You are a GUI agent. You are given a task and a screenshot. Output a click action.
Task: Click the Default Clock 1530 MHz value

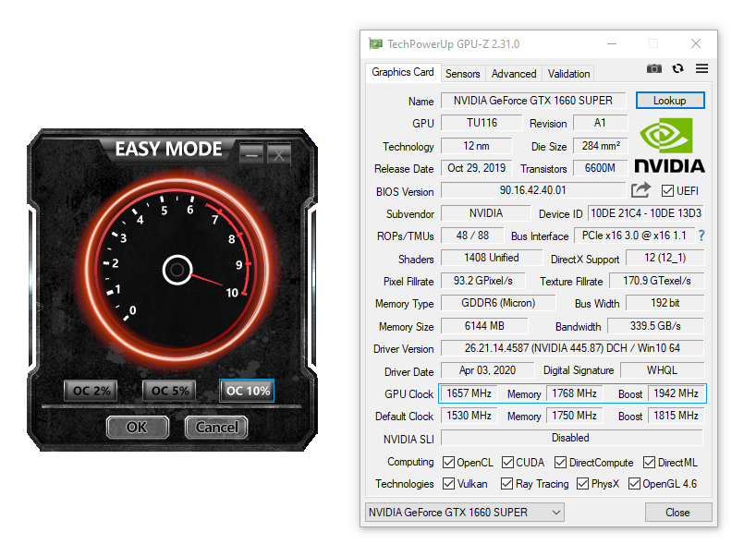point(469,416)
